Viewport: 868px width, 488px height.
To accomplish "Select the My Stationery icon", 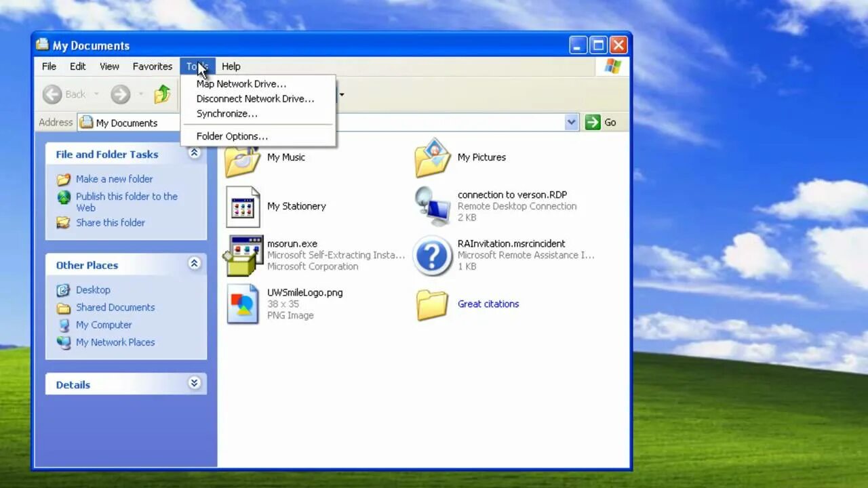I will coord(243,206).
